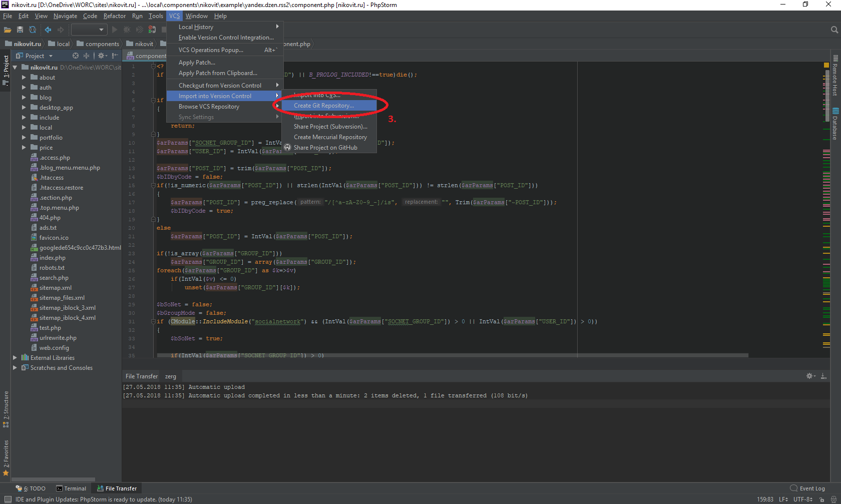Open the Navigate menu
The height and width of the screenshot is (504, 841).
tap(66, 16)
